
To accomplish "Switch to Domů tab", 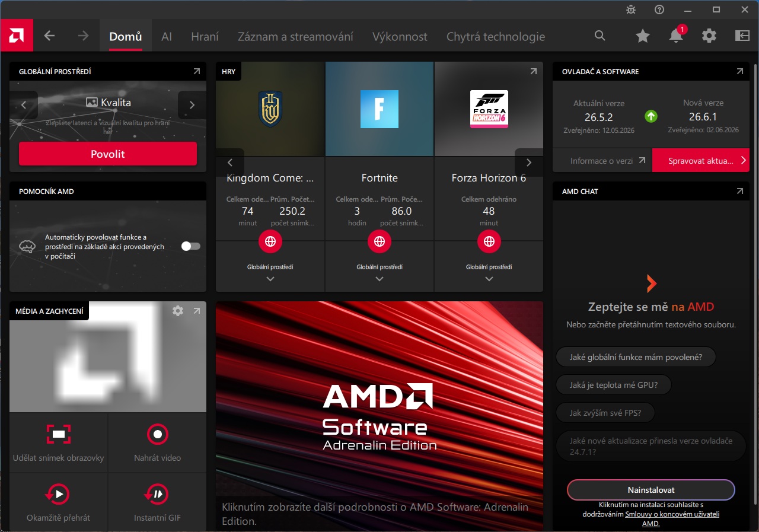I will (x=126, y=36).
